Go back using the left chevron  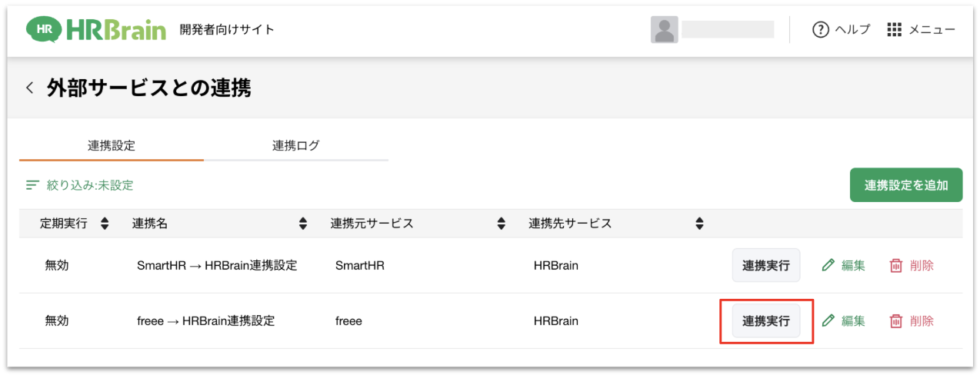coord(30,88)
